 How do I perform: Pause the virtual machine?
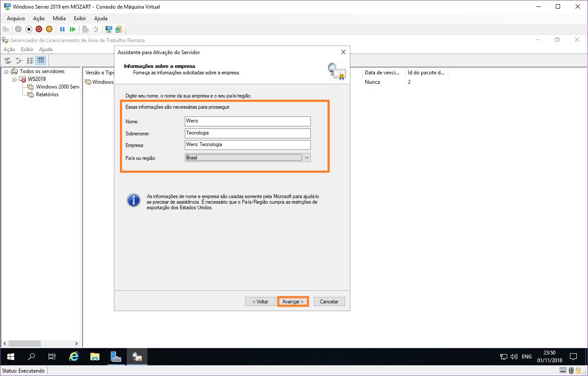pos(62,29)
